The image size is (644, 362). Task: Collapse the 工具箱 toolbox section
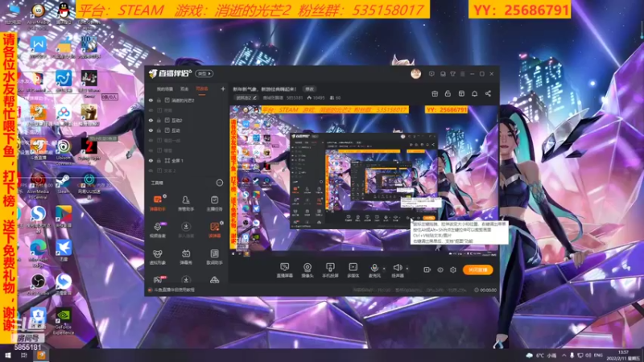(220, 183)
